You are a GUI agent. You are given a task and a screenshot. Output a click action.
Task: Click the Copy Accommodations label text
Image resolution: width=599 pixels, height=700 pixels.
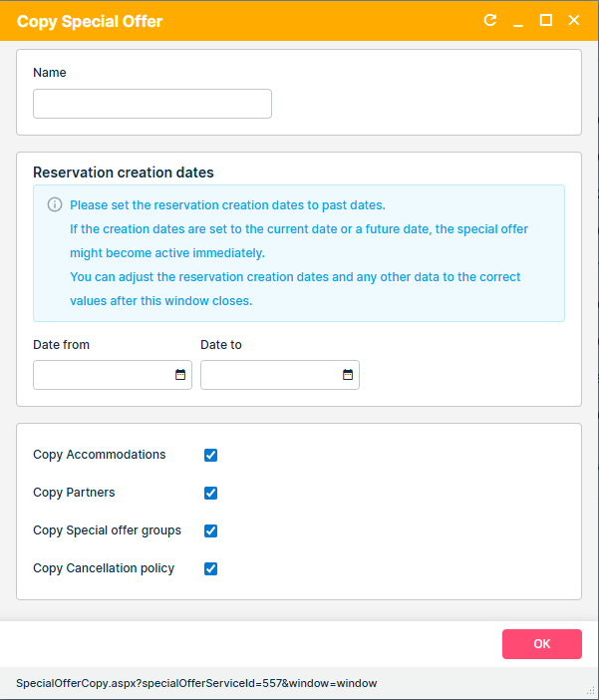tap(100, 455)
